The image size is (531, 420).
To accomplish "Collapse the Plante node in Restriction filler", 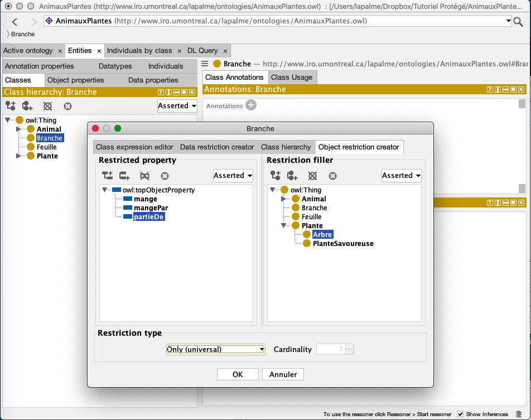I will coord(284,226).
